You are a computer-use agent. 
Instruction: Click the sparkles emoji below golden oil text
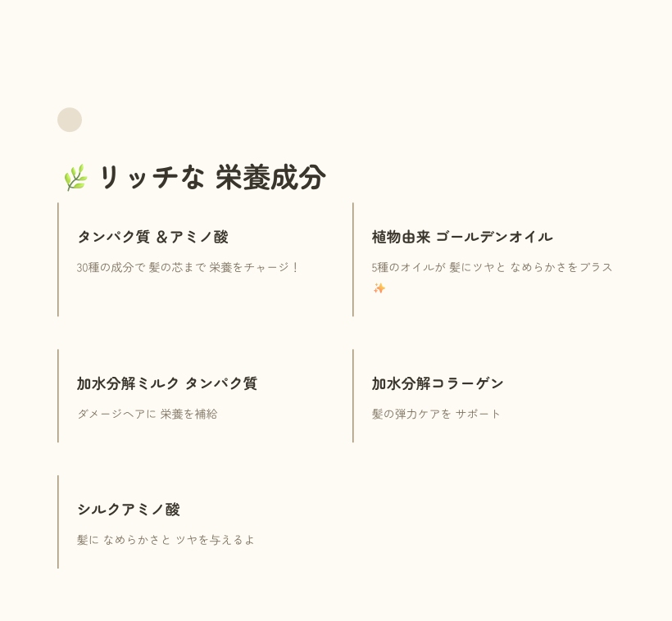coord(379,288)
